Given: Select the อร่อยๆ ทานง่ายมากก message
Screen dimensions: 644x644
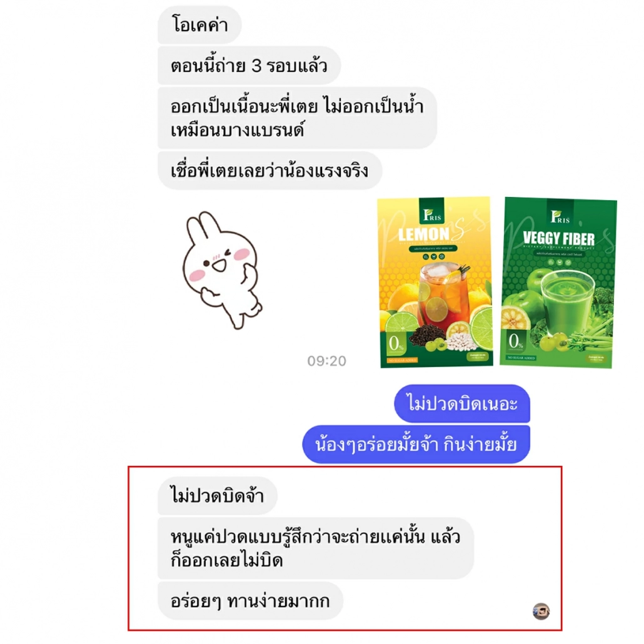Looking at the screenshot, I should tap(250, 601).
